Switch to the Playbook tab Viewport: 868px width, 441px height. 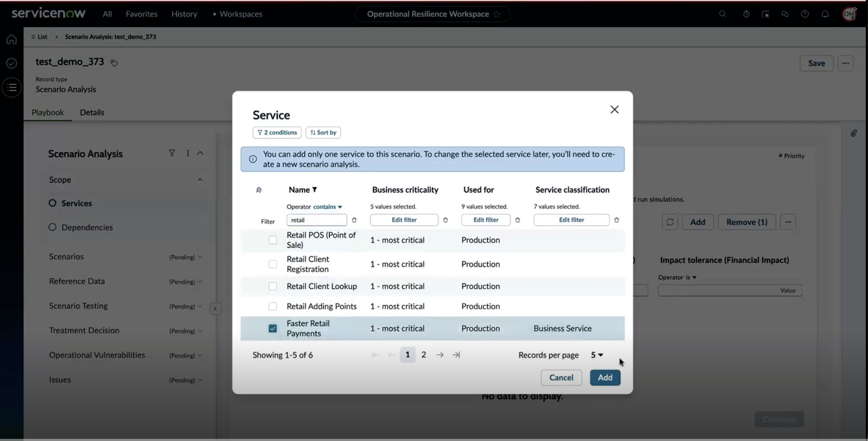tap(48, 112)
